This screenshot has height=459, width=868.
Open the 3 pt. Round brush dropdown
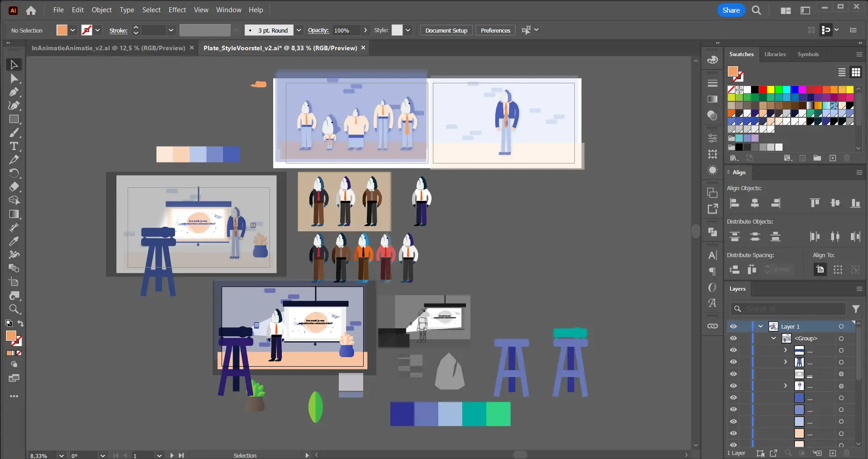[x=299, y=30]
